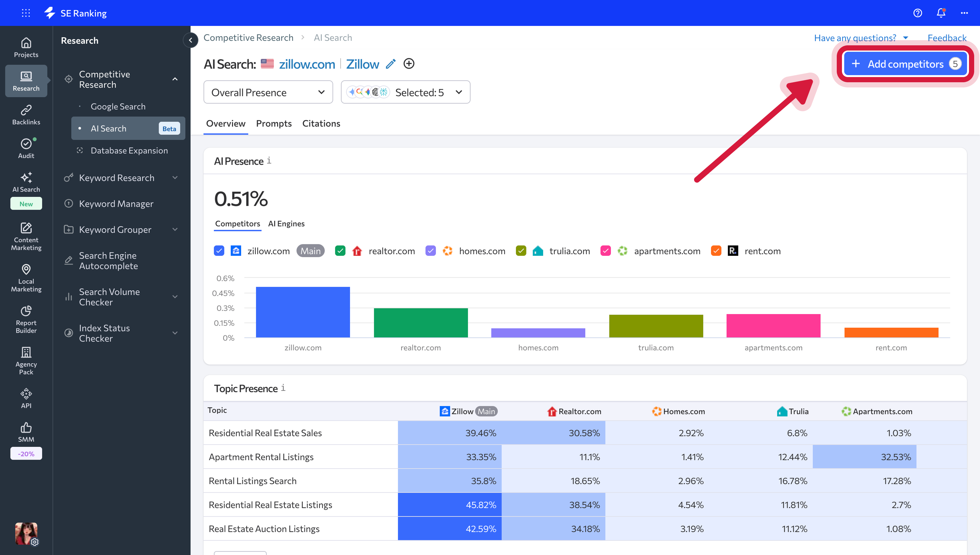Open Search Engine Autocomplete tool
Screen dimensions: 980x555
pos(108,261)
